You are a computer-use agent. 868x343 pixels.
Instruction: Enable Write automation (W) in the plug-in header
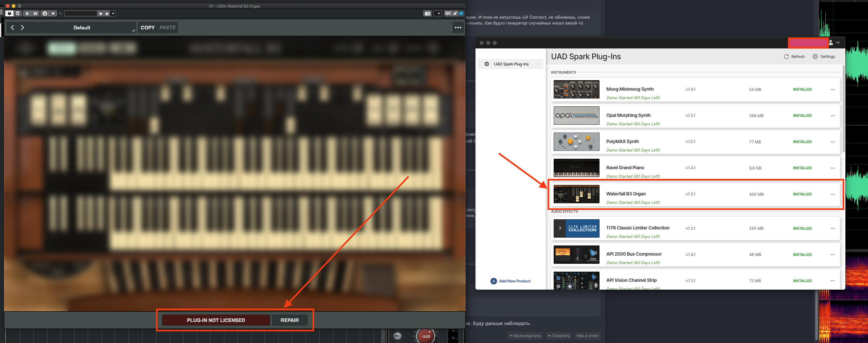[35, 13]
